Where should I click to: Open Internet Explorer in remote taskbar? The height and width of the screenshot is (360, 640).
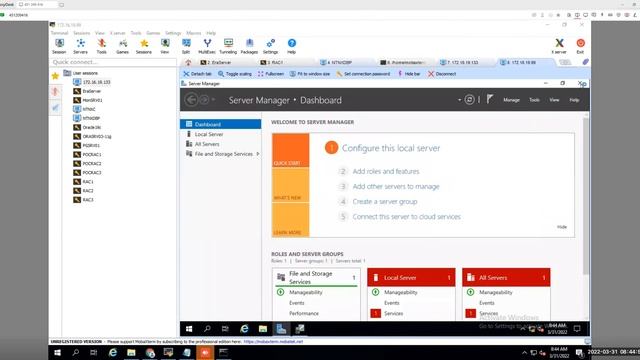click(244, 329)
